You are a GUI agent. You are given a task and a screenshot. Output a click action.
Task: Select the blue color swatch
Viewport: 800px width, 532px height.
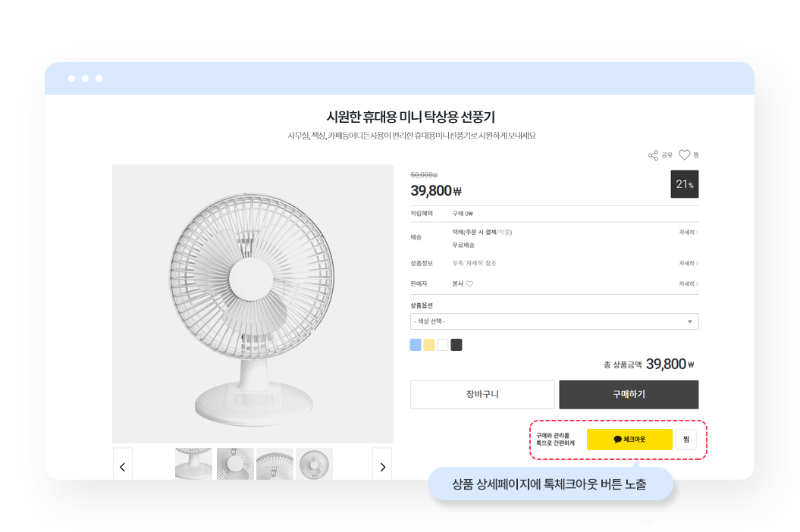(416, 345)
